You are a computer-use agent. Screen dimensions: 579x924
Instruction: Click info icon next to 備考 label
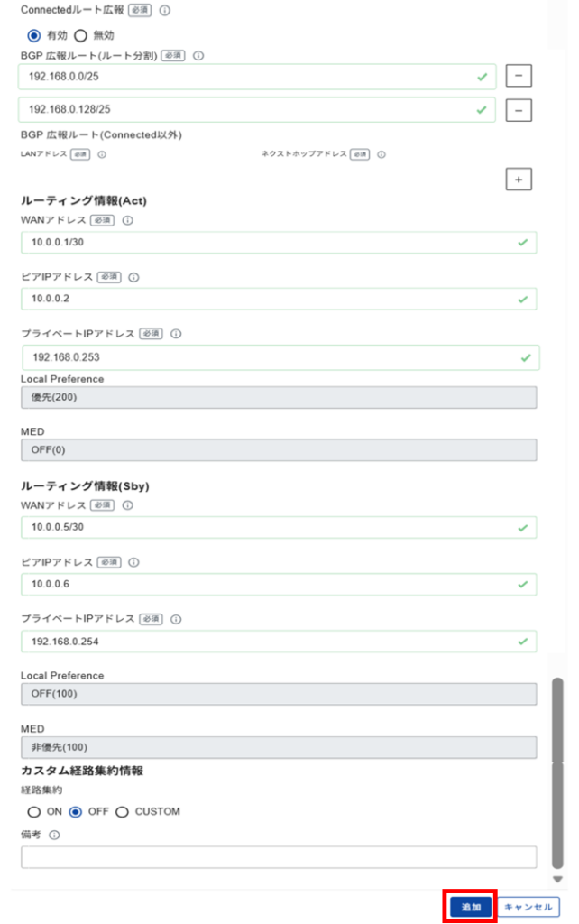(54, 835)
